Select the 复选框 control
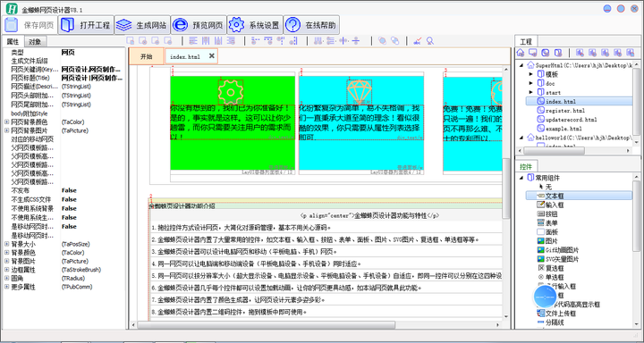644x343 pixels. [x=555, y=268]
